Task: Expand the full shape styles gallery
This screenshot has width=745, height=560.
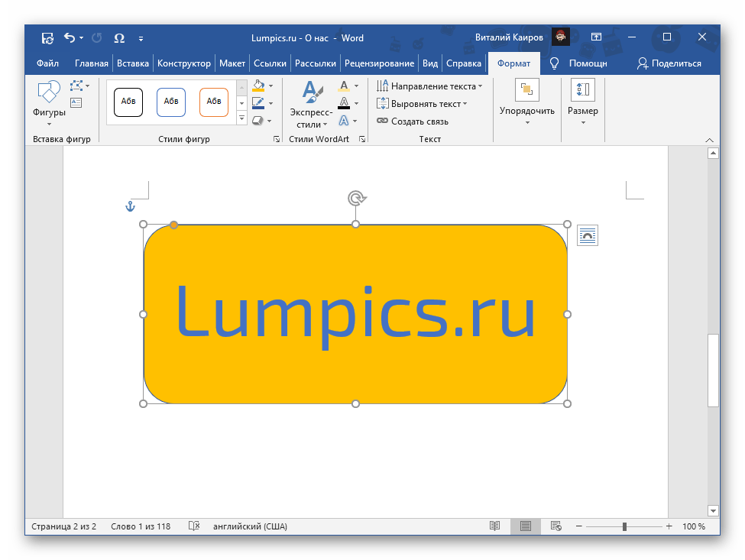Action: (242, 118)
